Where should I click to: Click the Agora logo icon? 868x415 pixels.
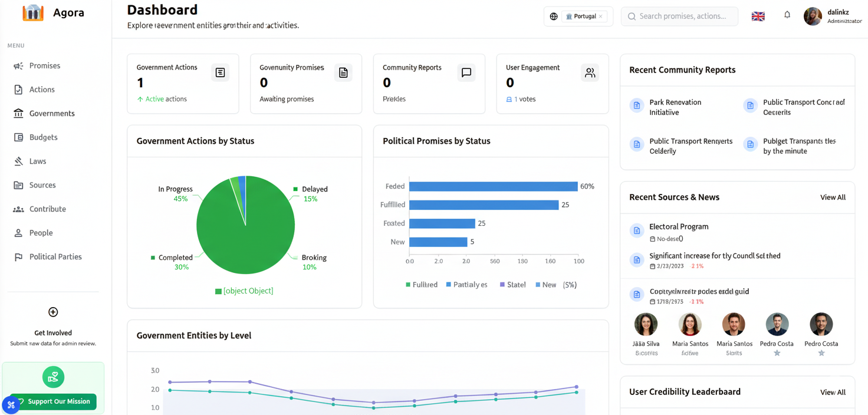click(x=33, y=13)
